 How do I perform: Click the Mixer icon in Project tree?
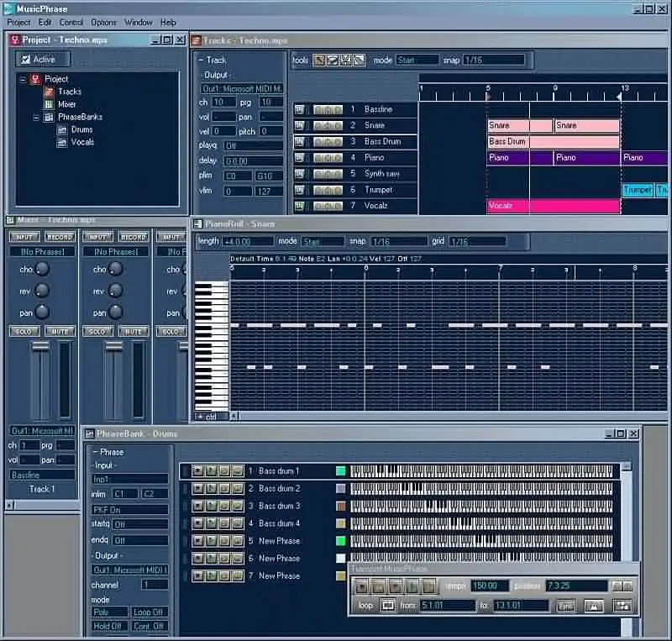pos(49,104)
